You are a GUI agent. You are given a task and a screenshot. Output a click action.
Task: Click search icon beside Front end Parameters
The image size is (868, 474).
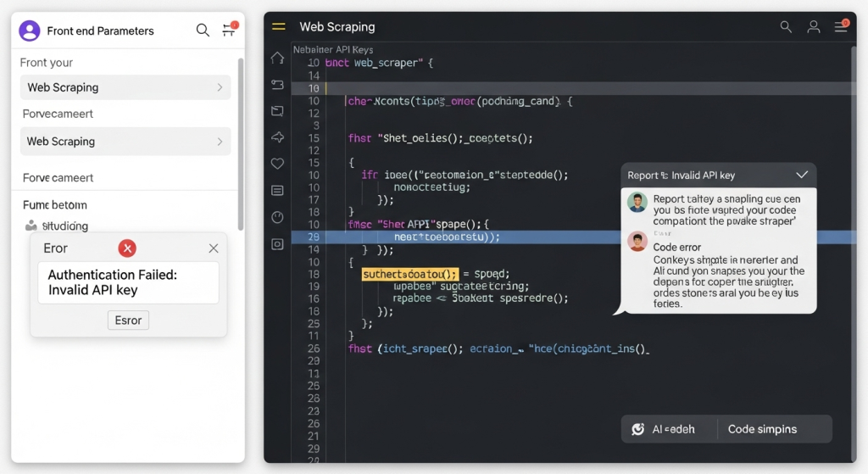(203, 31)
